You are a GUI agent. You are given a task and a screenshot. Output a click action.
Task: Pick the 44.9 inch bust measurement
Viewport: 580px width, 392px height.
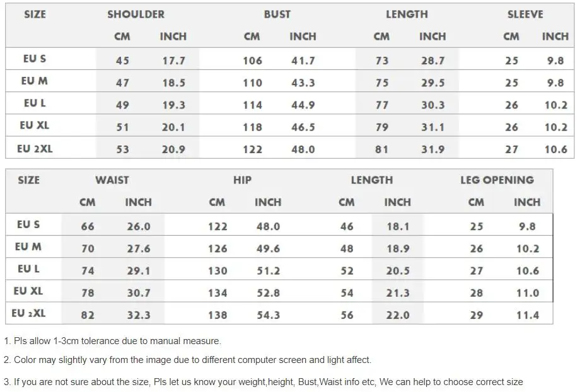pos(303,105)
